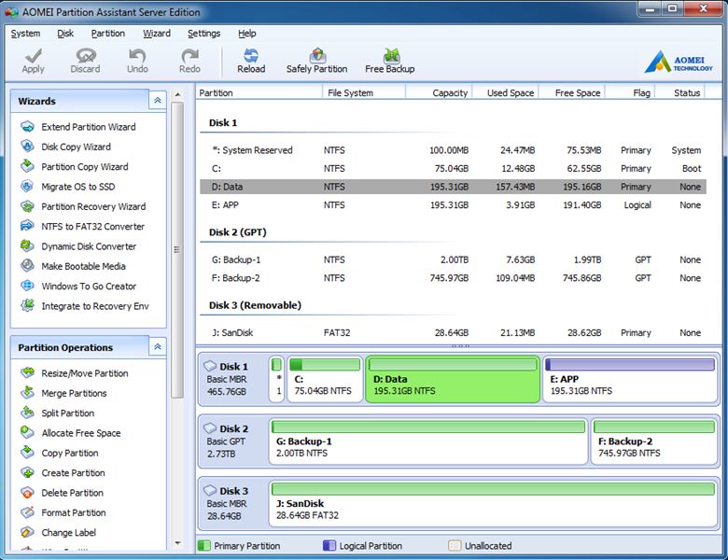Open the Disk menu
Viewport: 728px width, 560px height.
pyautogui.click(x=65, y=34)
